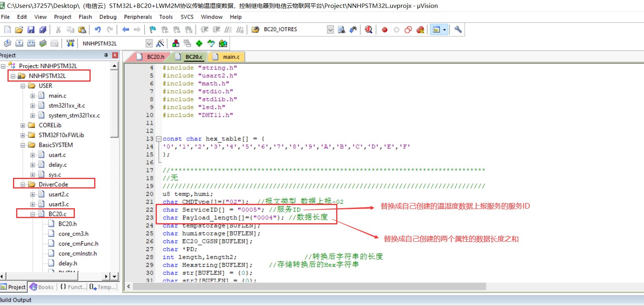Image resolution: width=644 pixels, height=306 pixels.
Task: Open the File menu
Action: [6, 17]
